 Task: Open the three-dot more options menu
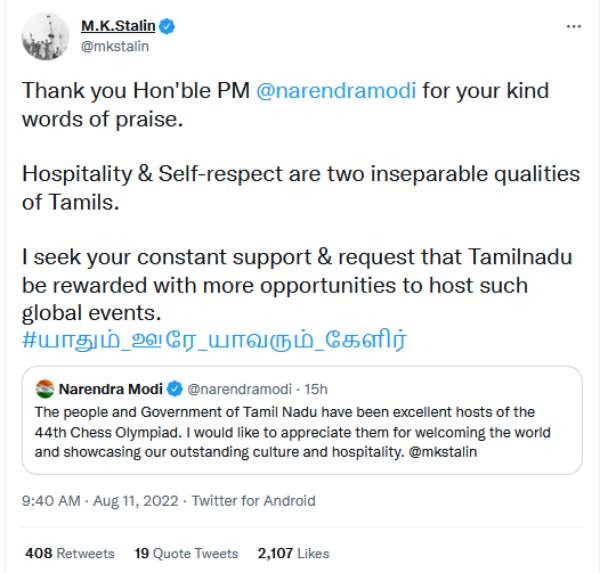pos(572,25)
